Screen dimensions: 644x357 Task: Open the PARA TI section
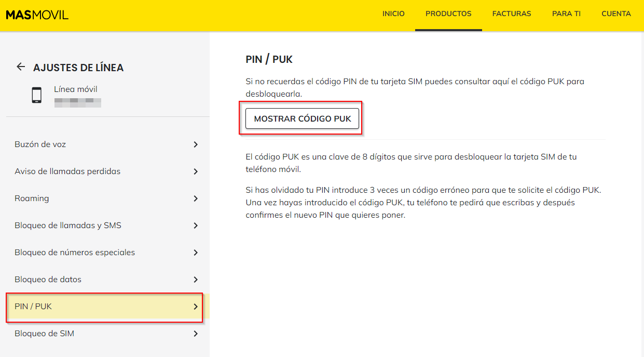pyautogui.click(x=566, y=14)
